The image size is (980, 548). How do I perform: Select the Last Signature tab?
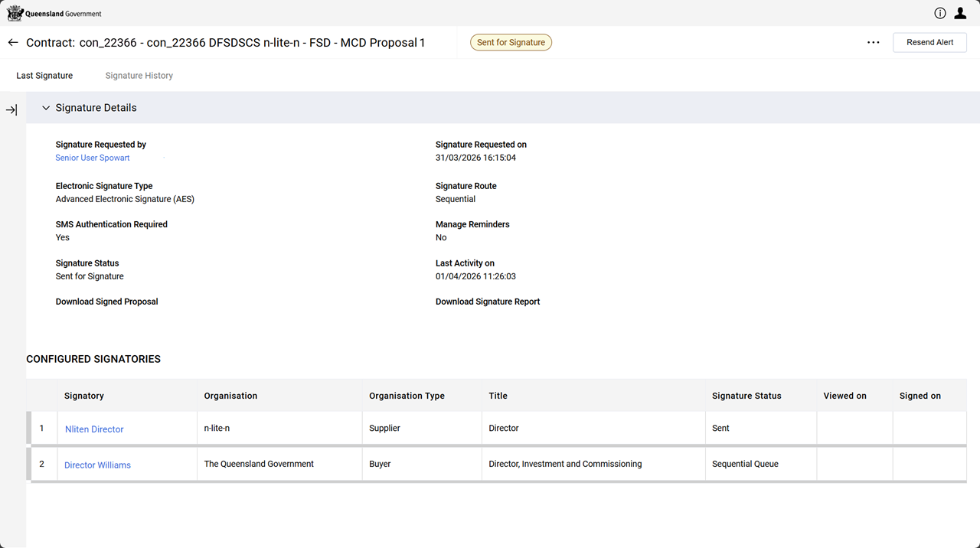(x=44, y=76)
